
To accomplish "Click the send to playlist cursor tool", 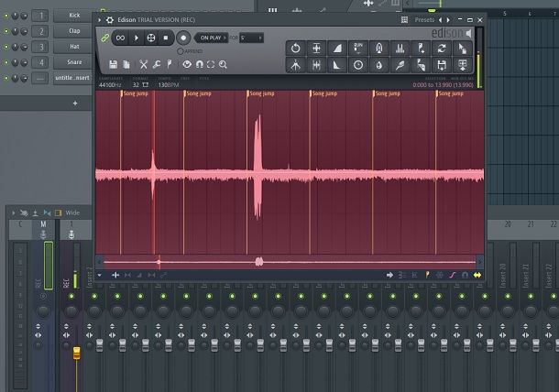I will 463,49.
